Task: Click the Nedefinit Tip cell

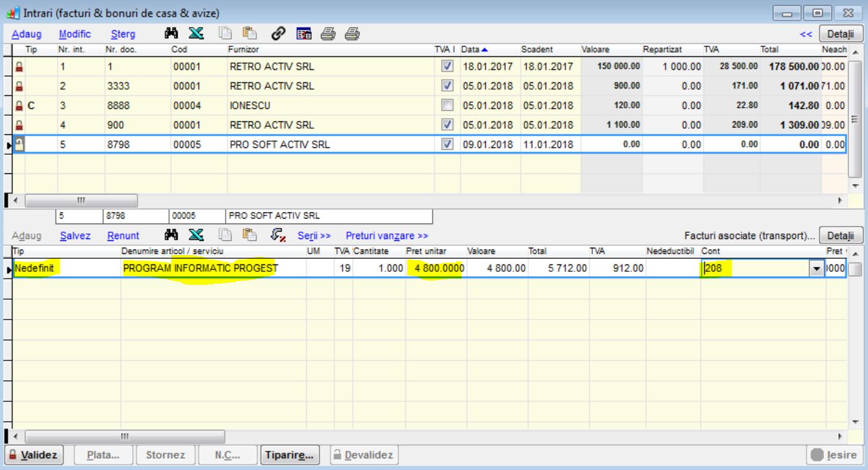Action: point(66,269)
